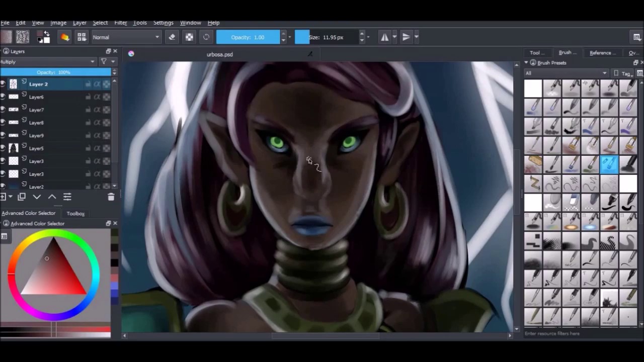
Task: Open the brush presets chooser grid icon
Action: pos(82,37)
